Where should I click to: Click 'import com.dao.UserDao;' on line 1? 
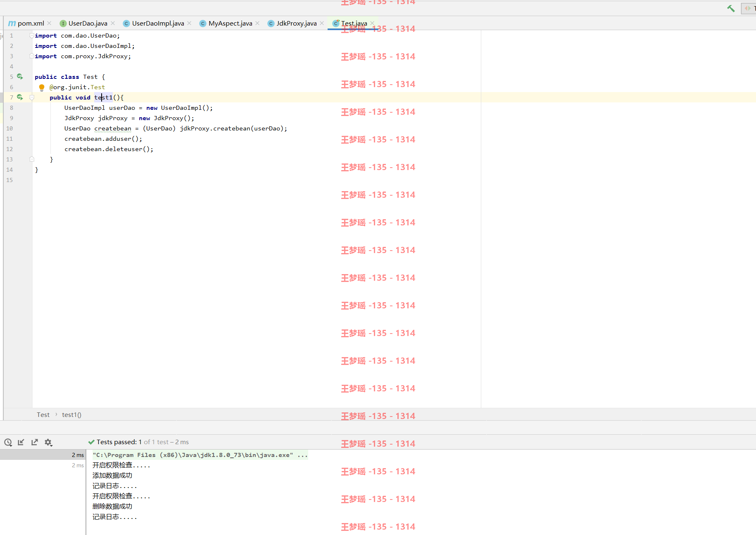pyautogui.click(x=77, y=36)
